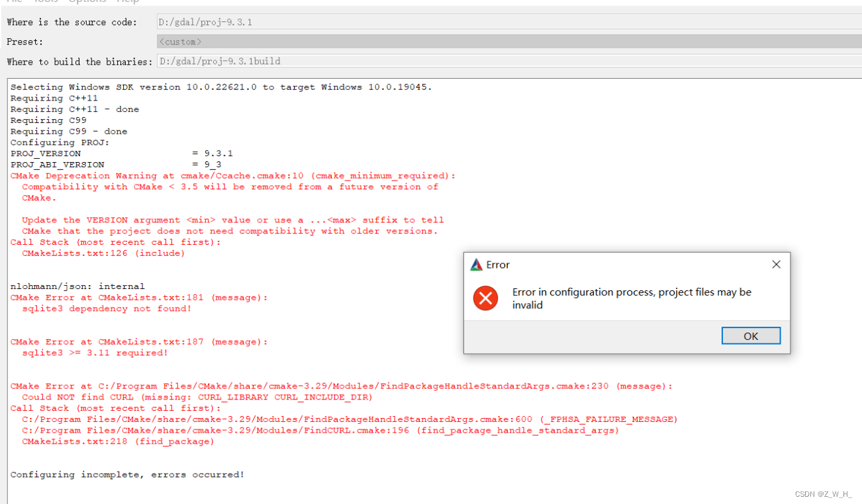Click 'Could NOT find CURL' error line
Screen dimensions: 862x504
pyautogui.click(x=197, y=398)
